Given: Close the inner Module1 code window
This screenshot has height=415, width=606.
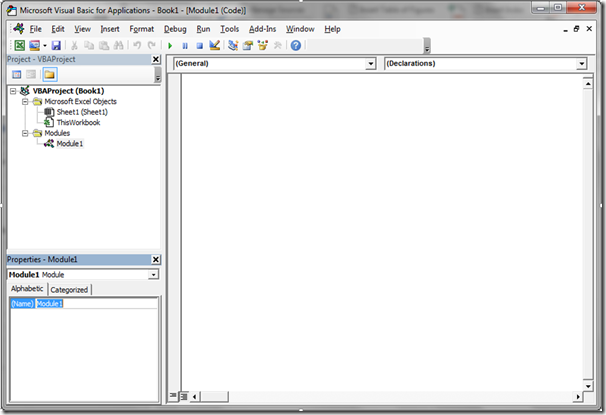Looking at the screenshot, I should click(589, 29).
